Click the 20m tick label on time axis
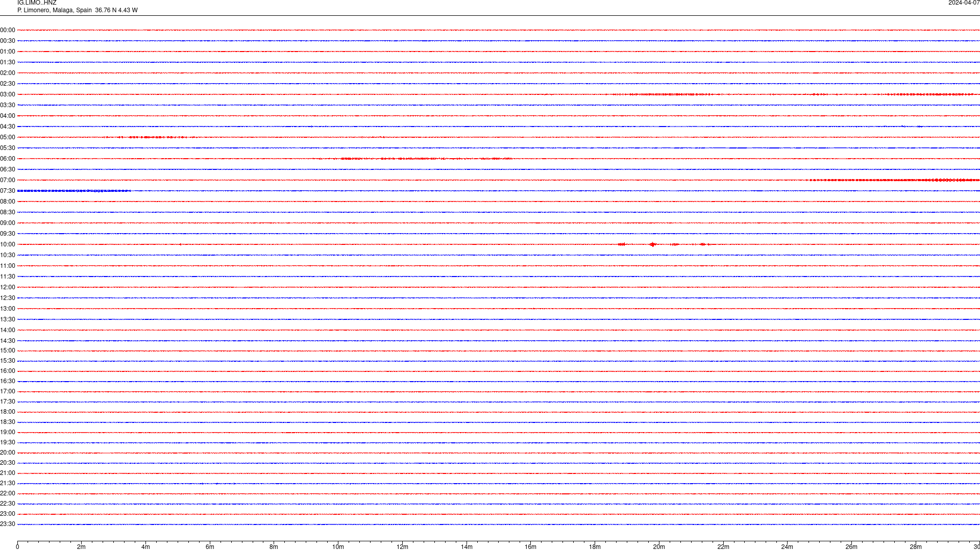This screenshot has height=551, width=980. click(659, 547)
